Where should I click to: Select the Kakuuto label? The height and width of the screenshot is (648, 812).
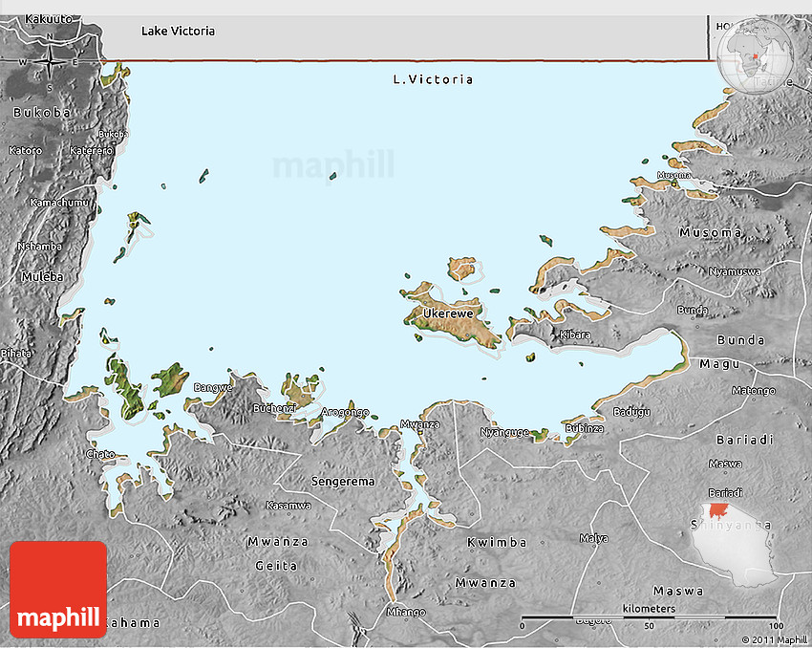(x=52, y=19)
